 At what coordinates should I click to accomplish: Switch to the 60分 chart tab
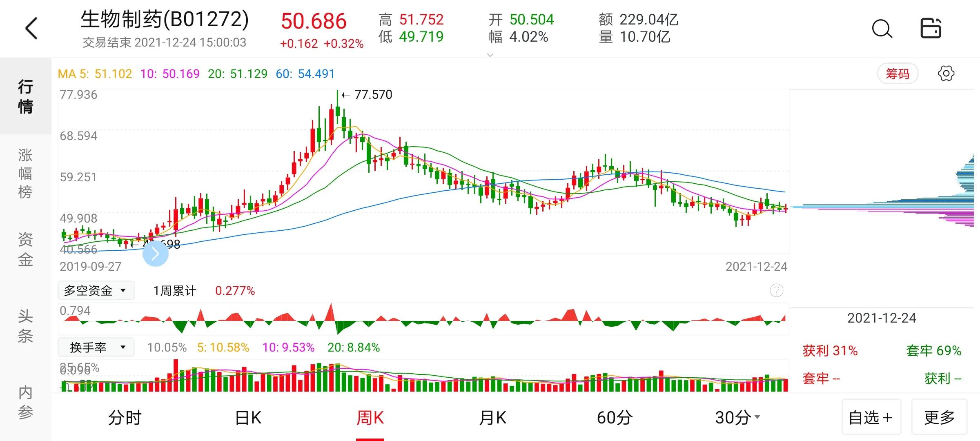pos(615,418)
